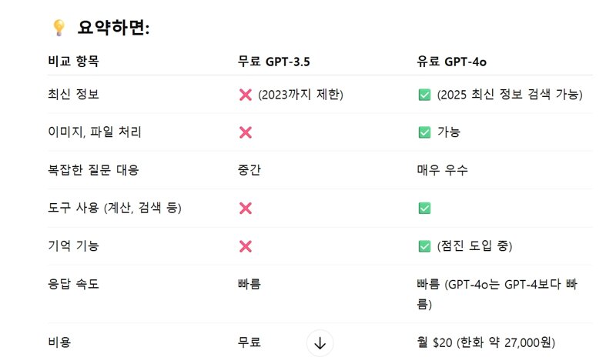
Task: Click the 중간 cell under GPT-3.5
Action: coord(249,170)
